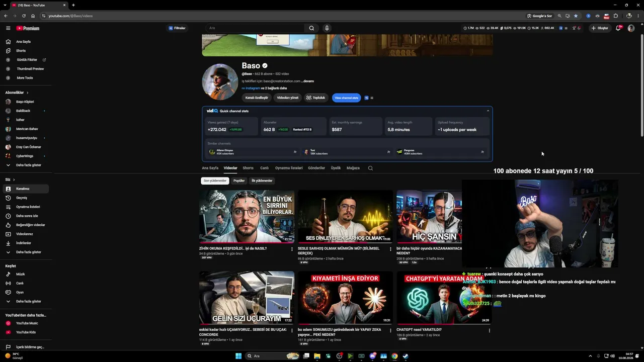The image size is (644, 362).
Task: Open the ZİHİN OKUMA video thumbnail
Action: (x=247, y=216)
